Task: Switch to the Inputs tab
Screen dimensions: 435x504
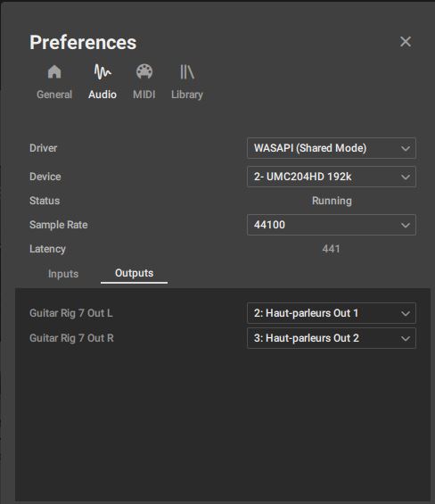Action: (x=63, y=274)
